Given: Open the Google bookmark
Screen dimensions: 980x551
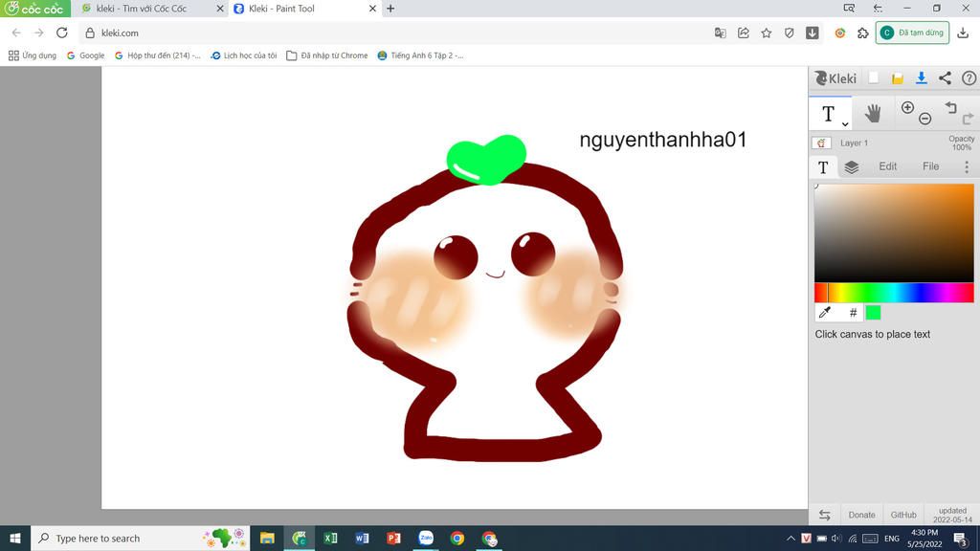Looking at the screenshot, I should click(85, 55).
